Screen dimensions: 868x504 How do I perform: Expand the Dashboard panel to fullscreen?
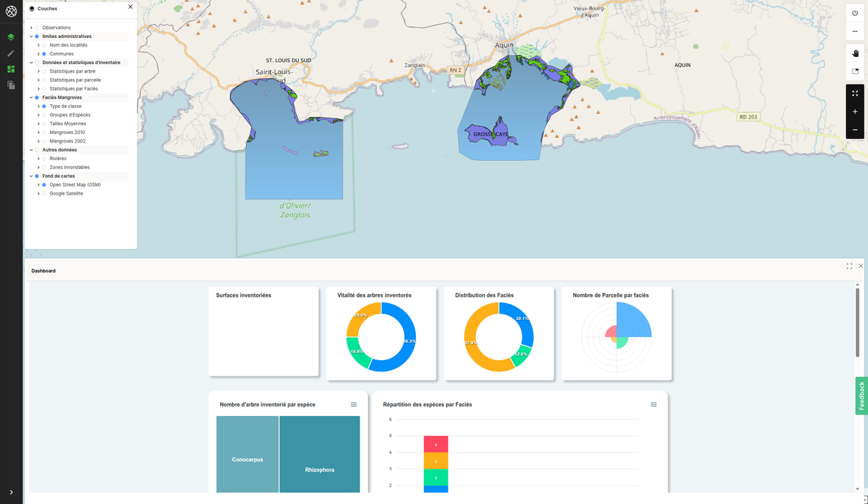(x=849, y=266)
